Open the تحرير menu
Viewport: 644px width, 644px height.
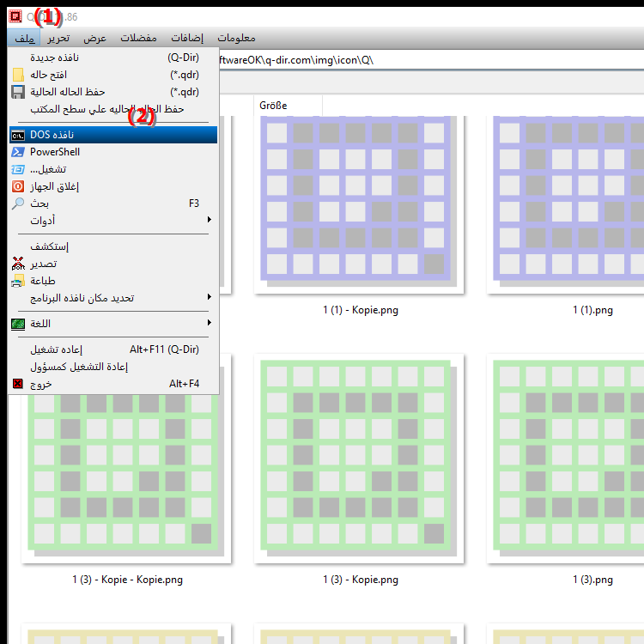(58, 38)
